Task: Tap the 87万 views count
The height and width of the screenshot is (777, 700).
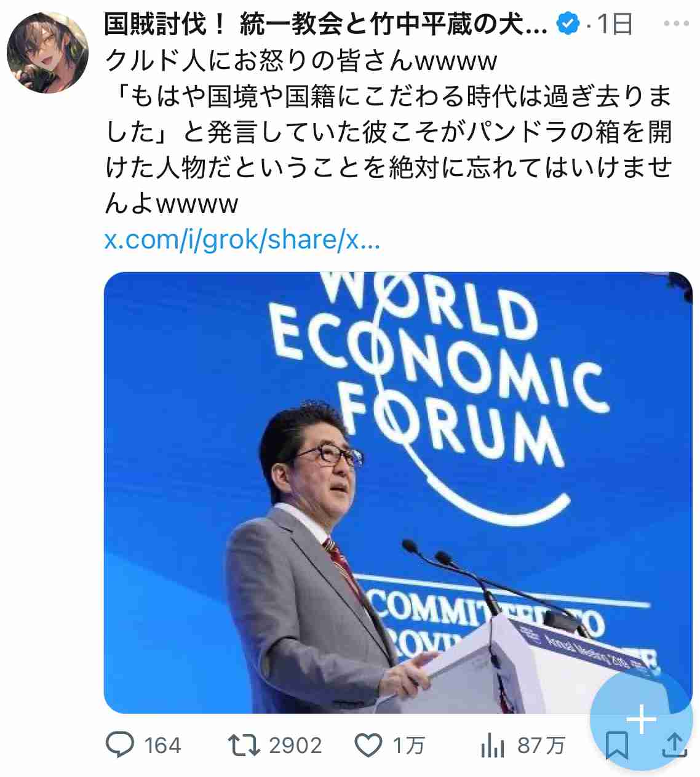Action: tap(541, 746)
